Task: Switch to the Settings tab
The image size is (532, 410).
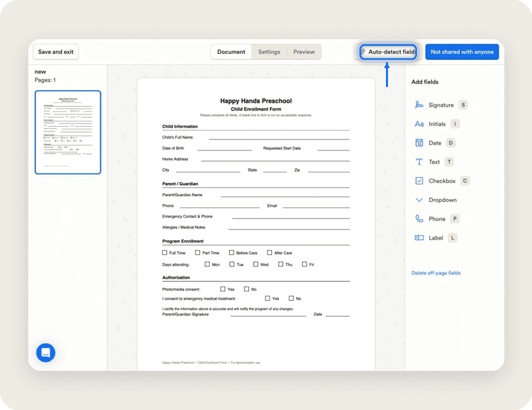Action: (269, 52)
